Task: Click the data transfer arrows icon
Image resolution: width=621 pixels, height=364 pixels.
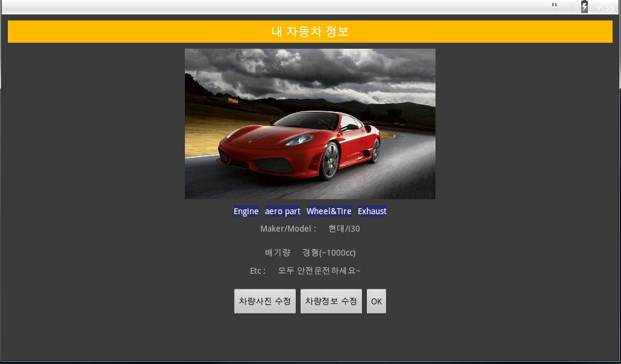Action: click(554, 5)
